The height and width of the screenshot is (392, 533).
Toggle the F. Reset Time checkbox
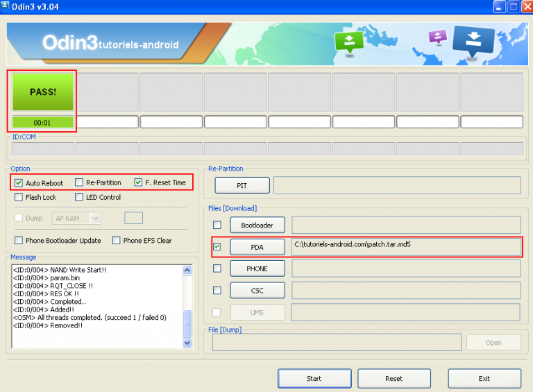[138, 182]
